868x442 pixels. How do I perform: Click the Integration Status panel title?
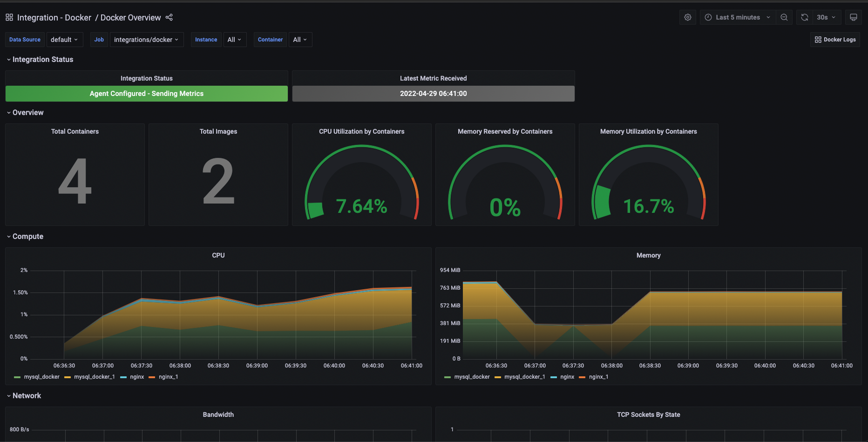tap(147, 78)
